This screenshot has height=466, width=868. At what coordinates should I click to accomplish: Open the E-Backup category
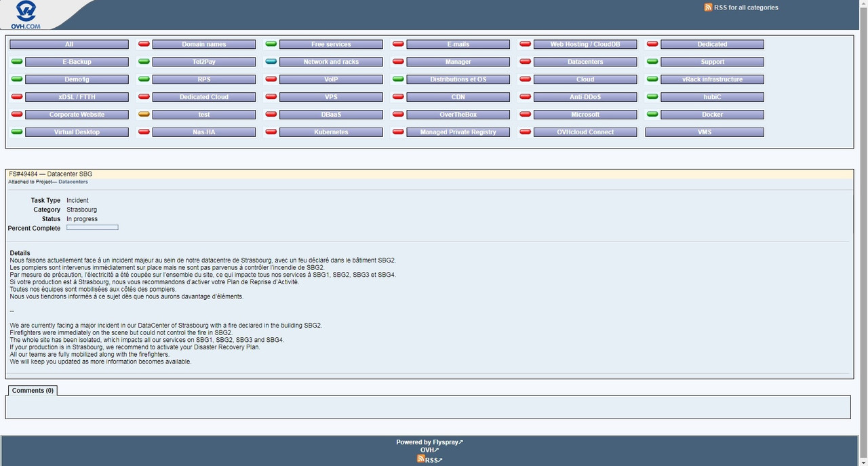[77, 62]
